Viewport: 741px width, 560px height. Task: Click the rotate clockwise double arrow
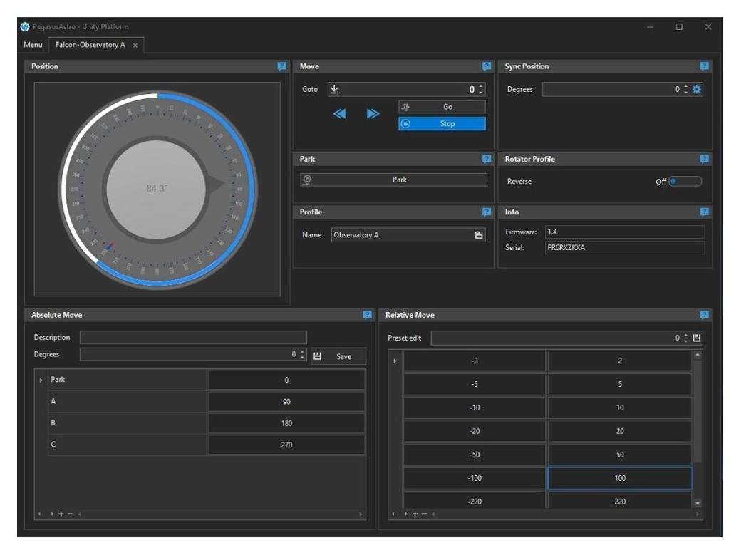[373, 114]
